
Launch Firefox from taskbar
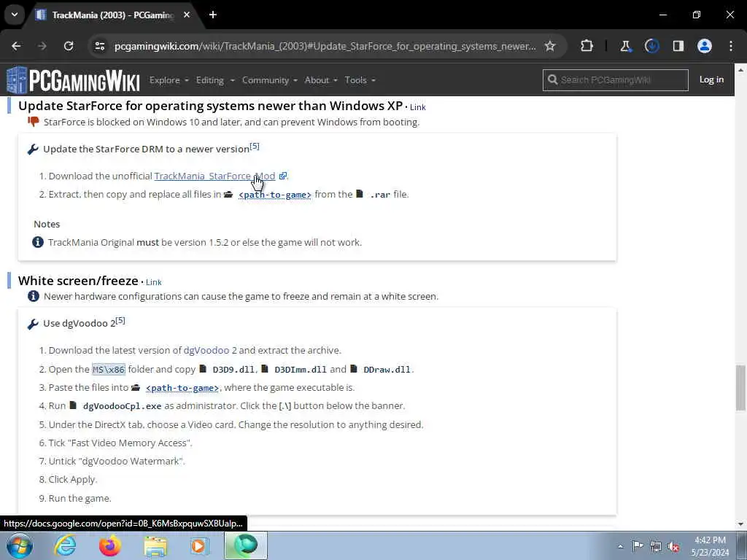click(109, 545)
